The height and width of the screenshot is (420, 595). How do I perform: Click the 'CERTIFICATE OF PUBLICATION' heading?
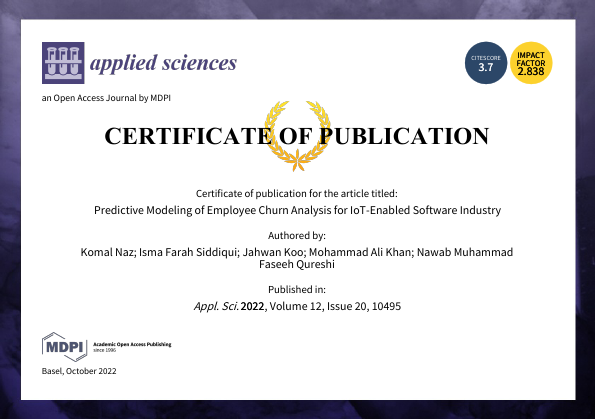[297, 136]
